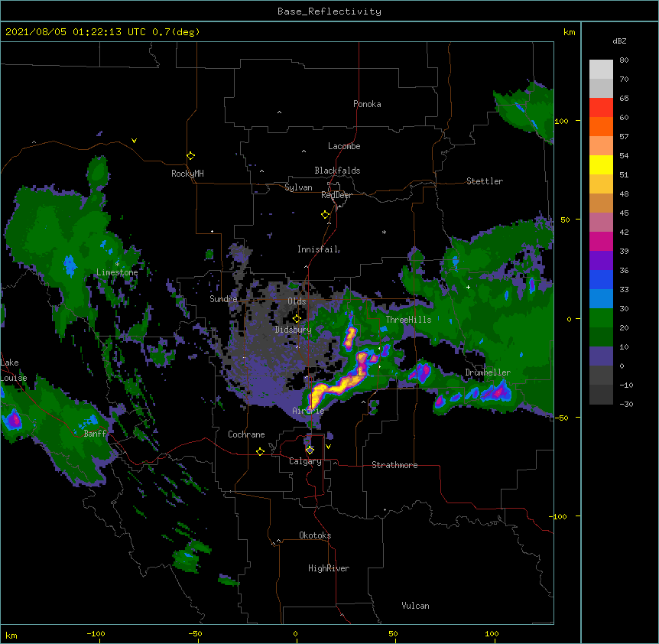Click the -30 value in dBZ legend
659x644 pixels.
tap(626, 405)
